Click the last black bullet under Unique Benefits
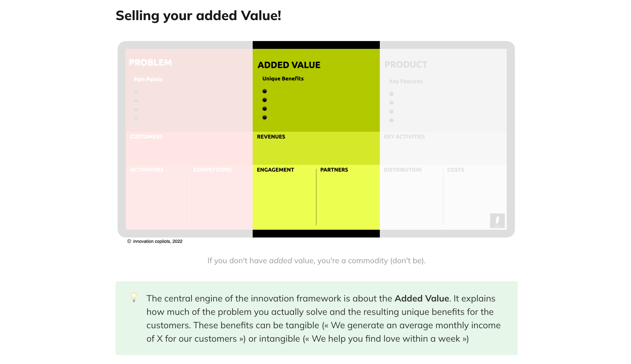Screen dimensions: 631x364 (265, 118)
